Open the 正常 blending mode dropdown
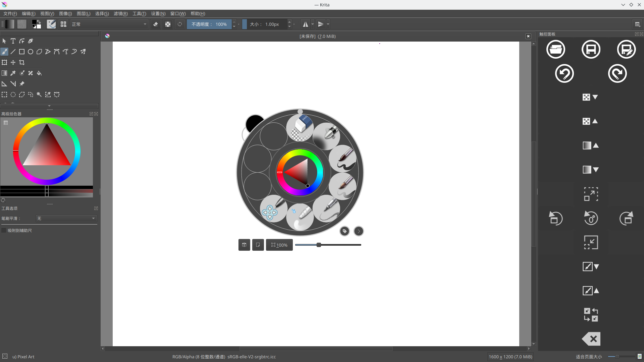Viewport: 644px width, 362px height. point(109,24)
